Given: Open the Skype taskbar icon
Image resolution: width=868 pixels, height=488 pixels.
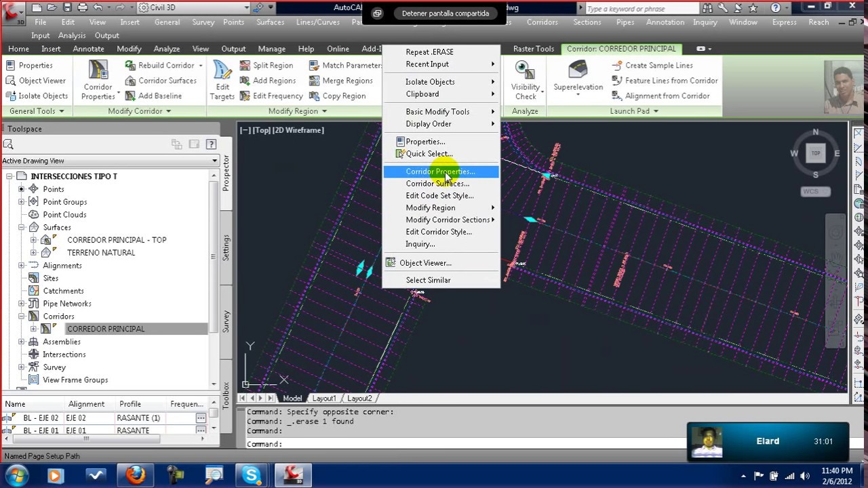Looking at the screenshot, I should point(252,475).
